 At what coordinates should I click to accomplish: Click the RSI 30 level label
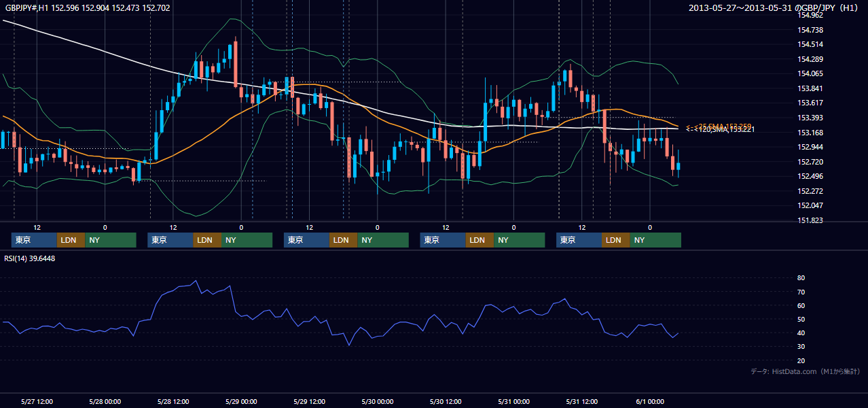(x=801, y=347)
